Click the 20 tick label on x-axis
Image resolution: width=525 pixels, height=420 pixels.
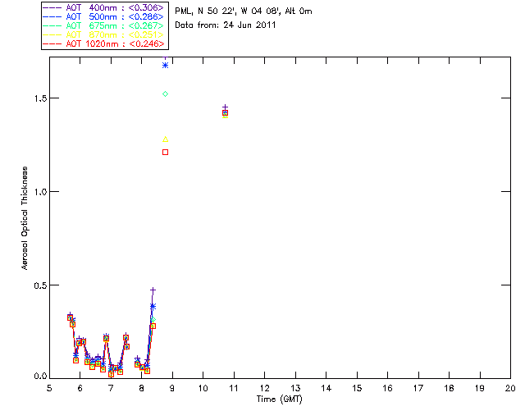509,388
